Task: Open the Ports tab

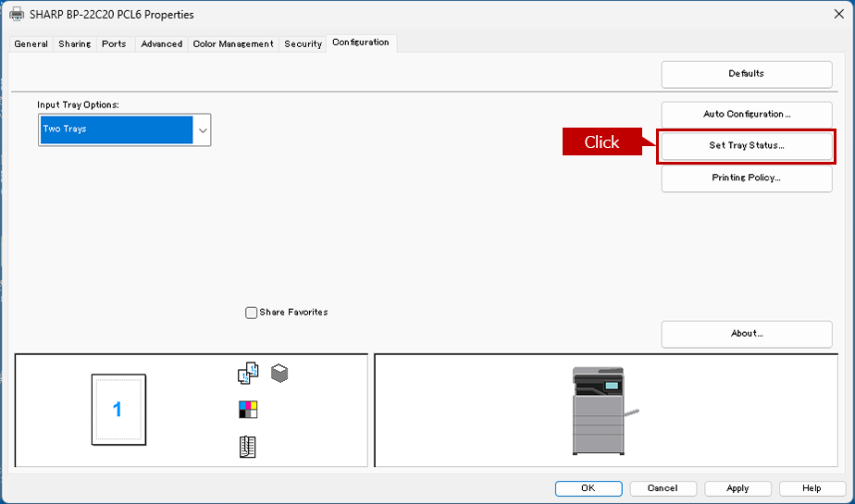Action: [114, 44]
